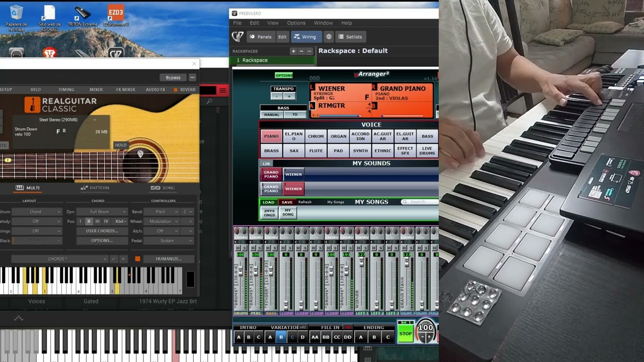Open the FX MIXER tab in RealGuitar
This screenshot has height=362, width=644.
[x=126, y=89]
